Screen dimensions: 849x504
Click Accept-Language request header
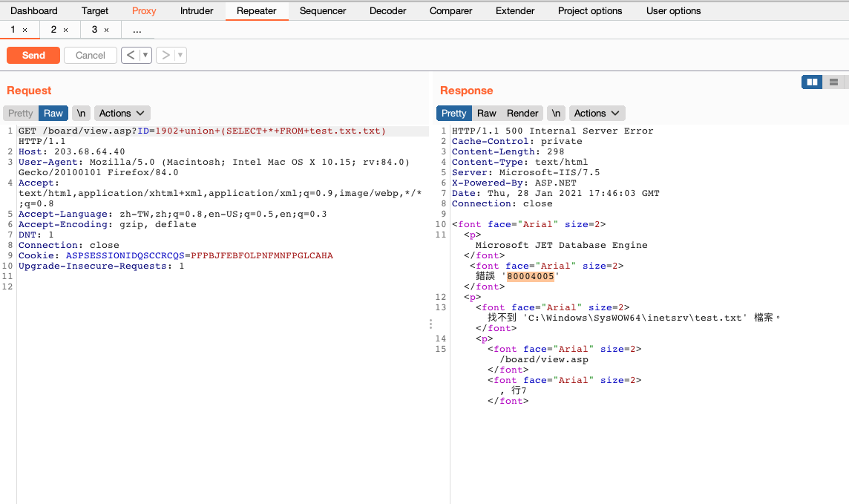pos(173,214)
